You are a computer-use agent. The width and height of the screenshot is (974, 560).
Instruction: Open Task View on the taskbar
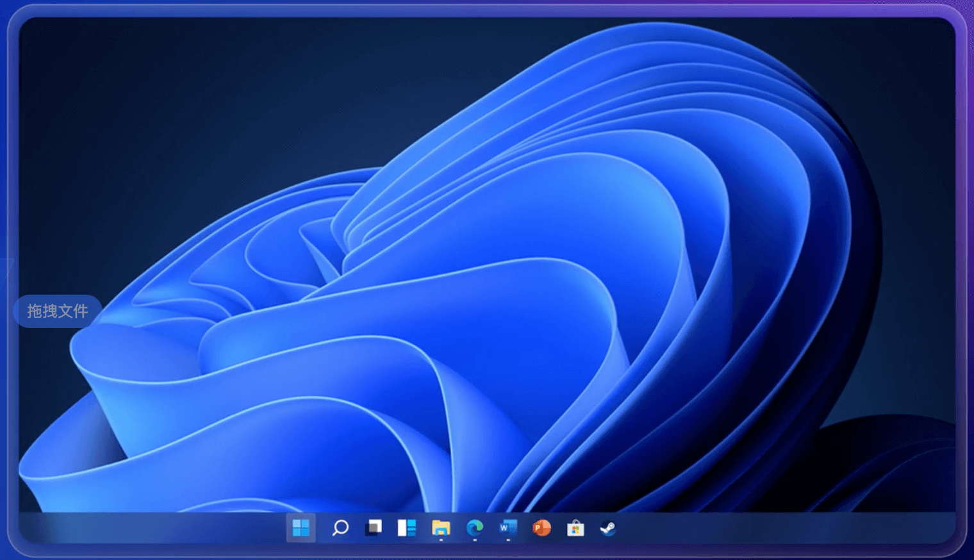point(374,528)
